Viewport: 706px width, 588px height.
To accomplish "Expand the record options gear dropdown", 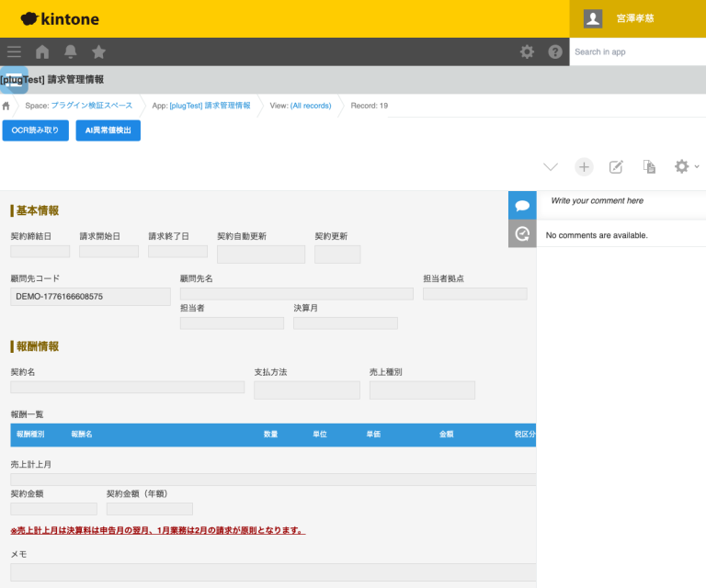I will click(686, 166).
